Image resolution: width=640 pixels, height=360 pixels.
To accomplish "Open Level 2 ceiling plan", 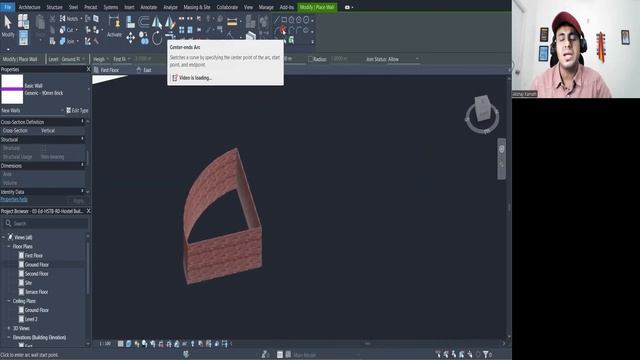I will click(31, 319).
